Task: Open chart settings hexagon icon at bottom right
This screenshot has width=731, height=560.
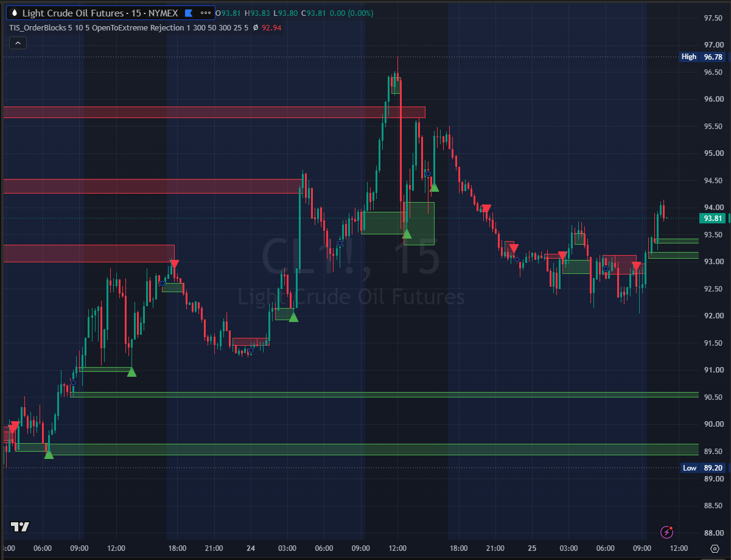Action: tap(714, 548)
